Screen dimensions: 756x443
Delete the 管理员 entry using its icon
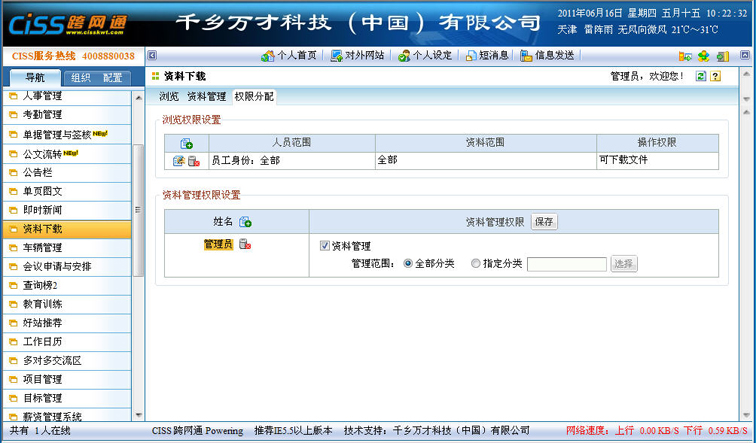[245, 244]
